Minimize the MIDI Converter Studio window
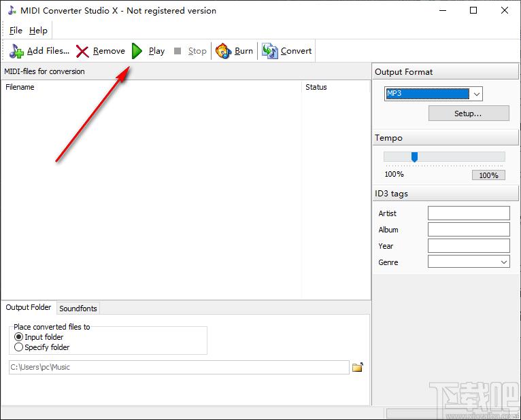Screen dimensions: 521x420 pyautogui.click(x=443, y=10)
